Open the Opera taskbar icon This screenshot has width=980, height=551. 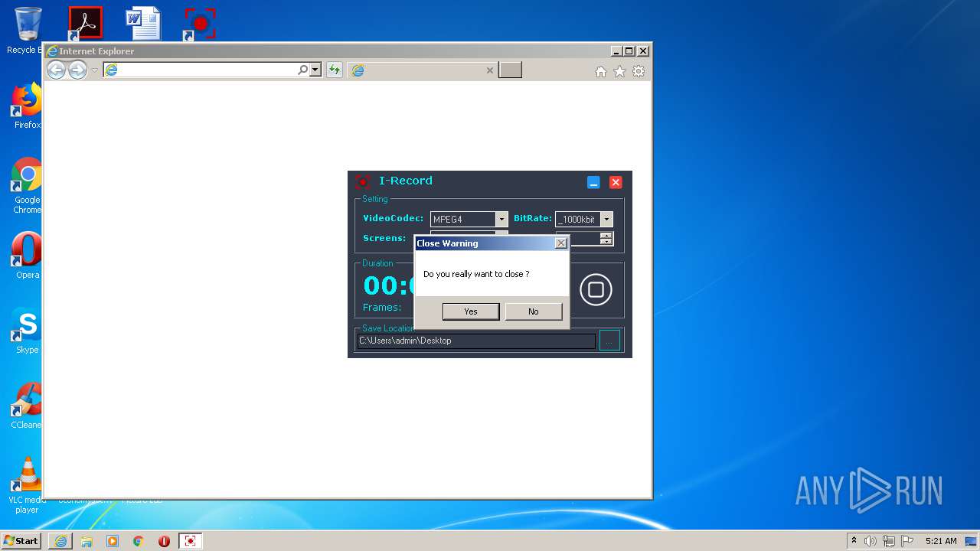(x=164, y=541)
